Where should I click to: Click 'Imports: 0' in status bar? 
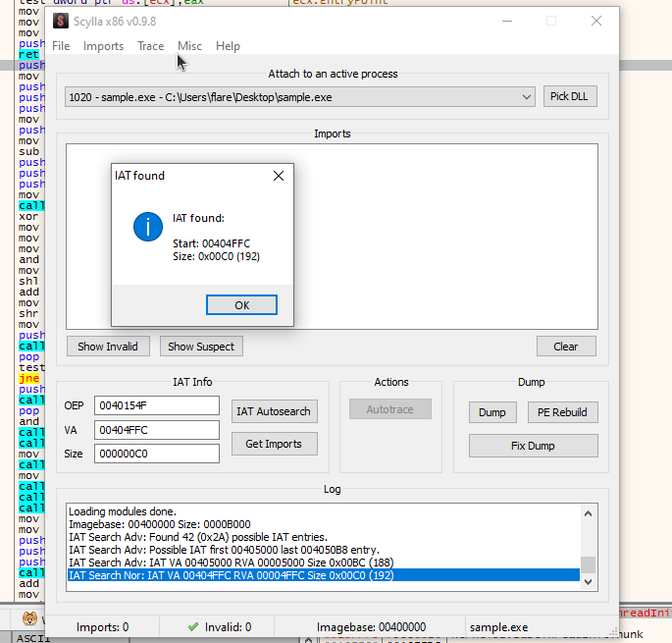coord(102,627)
